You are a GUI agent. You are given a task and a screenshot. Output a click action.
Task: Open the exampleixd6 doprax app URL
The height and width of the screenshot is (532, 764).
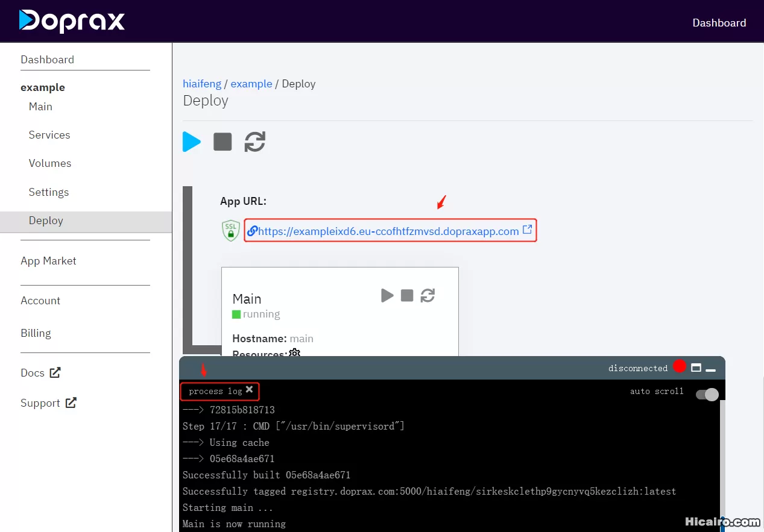point(388,231)
